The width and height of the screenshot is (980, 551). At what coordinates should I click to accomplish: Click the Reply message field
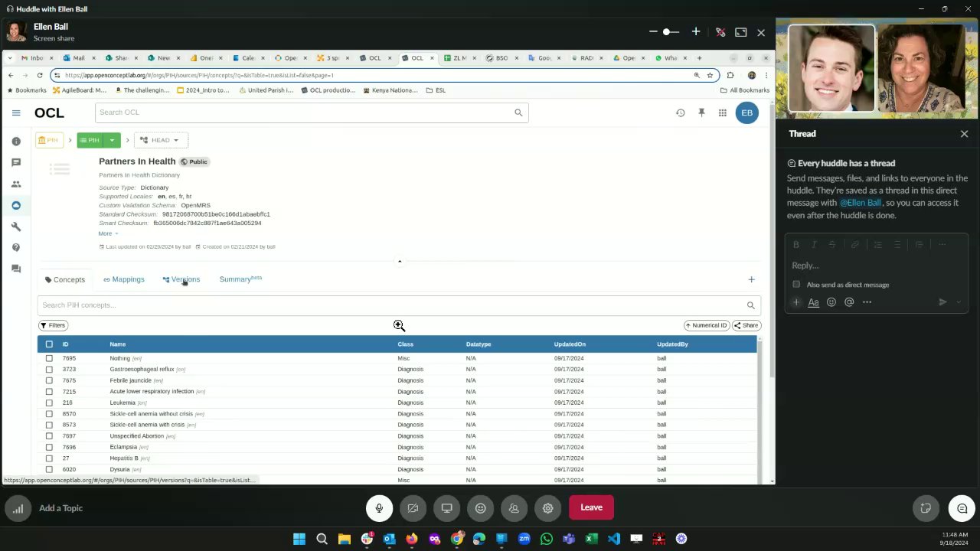tap(876, 266)
